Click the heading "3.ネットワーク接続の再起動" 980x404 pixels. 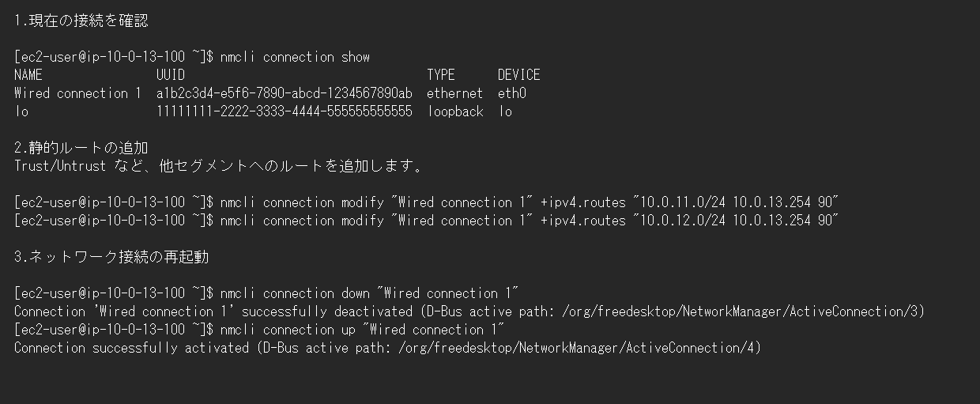pyautogui.click(x=111, y=257)
